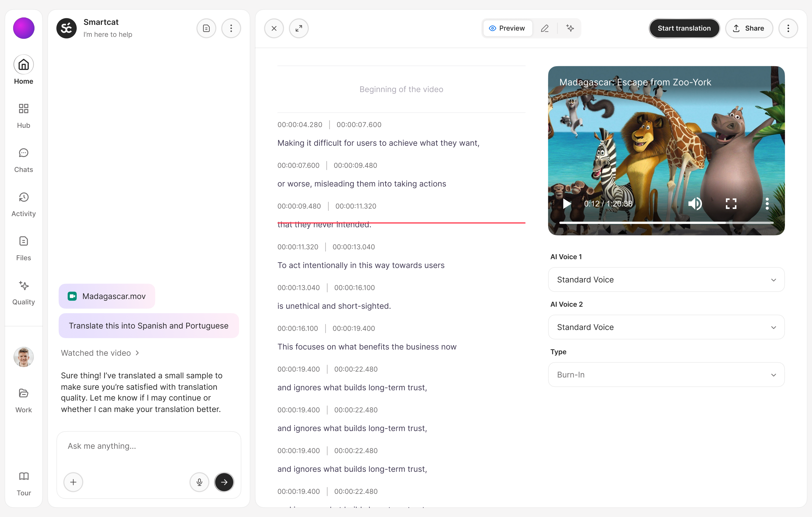Viewport: 812px width, 517px height.
Task: Select the Preview tab
Action: [507, 28]
